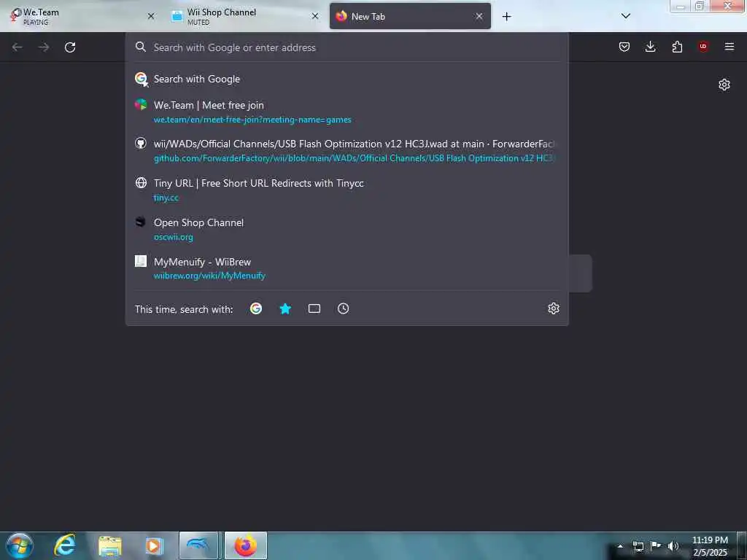Image resolution: width=747 pixels, height=560 pixels.
Task: Open the Firefox hamburger menu
Action: 729,47
